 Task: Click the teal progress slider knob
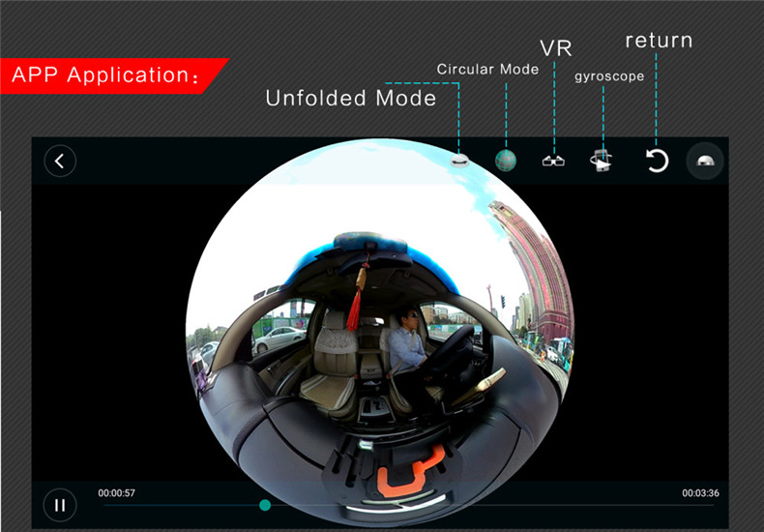[x=265, y=505]
